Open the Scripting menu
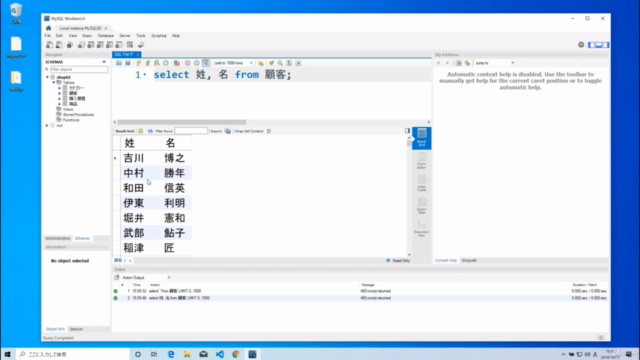This screenshot has width=640, height=360. tap(159, 36)
